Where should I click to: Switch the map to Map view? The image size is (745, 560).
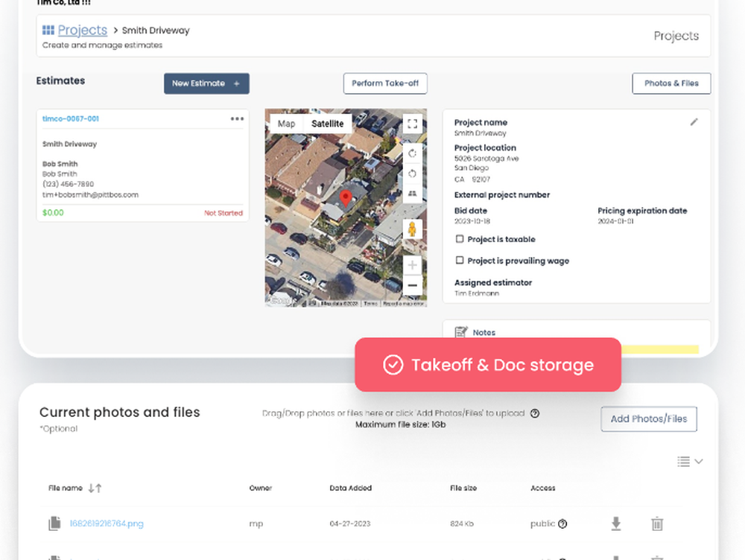pyautogui.click(x=286, y=124)
